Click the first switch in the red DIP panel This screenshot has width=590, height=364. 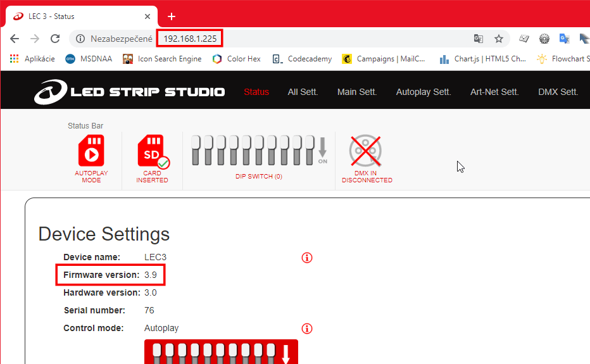pyautogui.click(x=157, y=353)
